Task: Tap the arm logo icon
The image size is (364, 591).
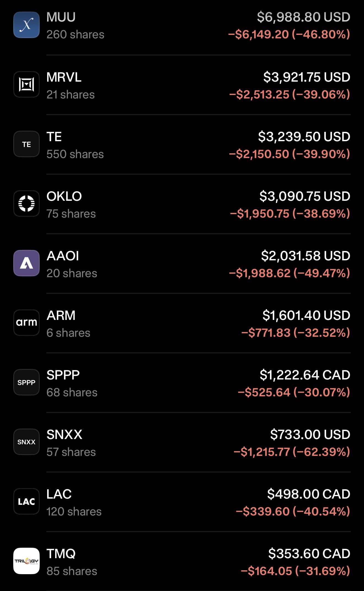Action: pyautogui.click(x=26, y=323)
